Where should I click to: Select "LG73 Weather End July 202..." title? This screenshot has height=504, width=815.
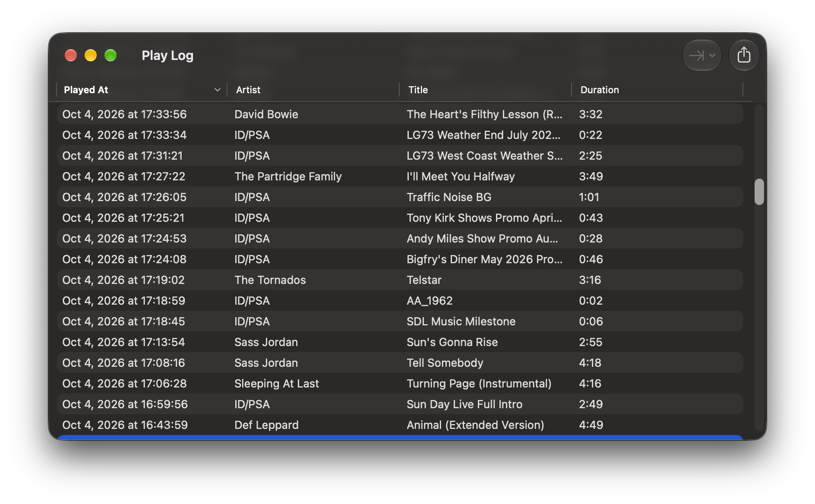pyautogui.click(x=483, y=135)
